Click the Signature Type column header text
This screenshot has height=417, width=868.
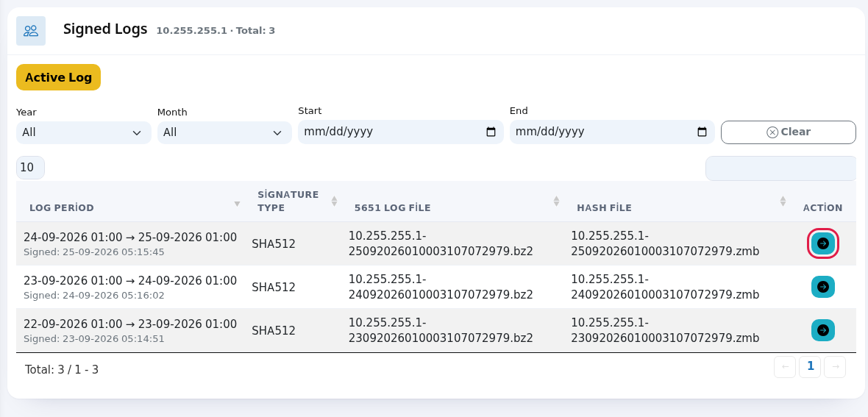tap(288, 201)
